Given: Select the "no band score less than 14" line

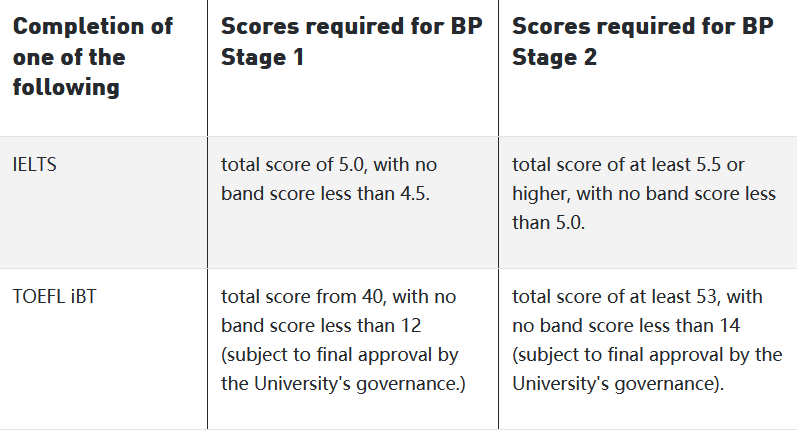Looking at the screenshot, I should (x=626, y=325).
